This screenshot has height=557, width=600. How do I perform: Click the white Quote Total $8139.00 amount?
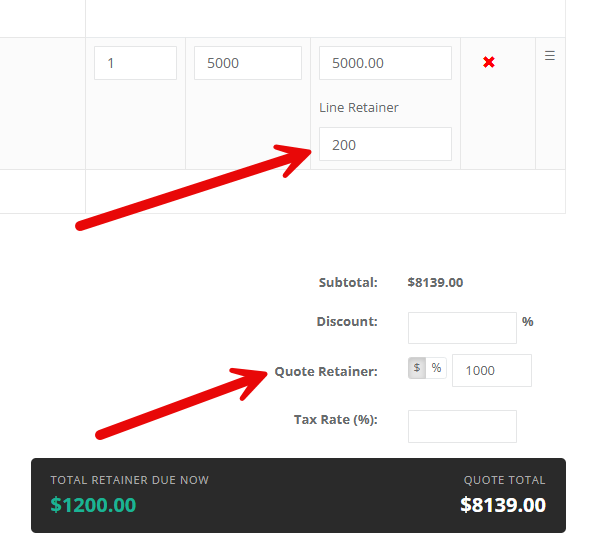503,505
